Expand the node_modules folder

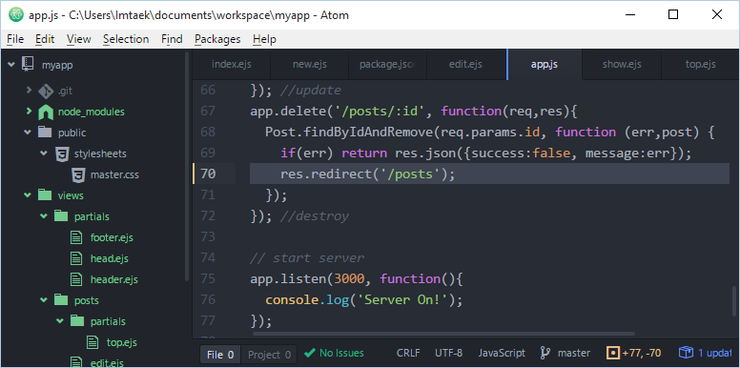point(29,112)
